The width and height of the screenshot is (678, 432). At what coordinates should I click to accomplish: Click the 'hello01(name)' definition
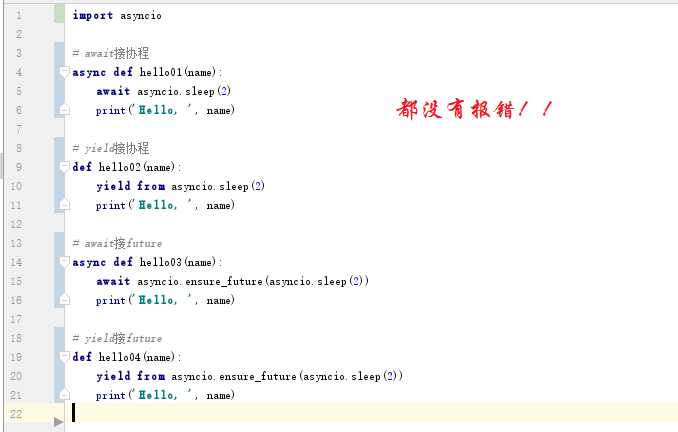[x=178, y=72]
